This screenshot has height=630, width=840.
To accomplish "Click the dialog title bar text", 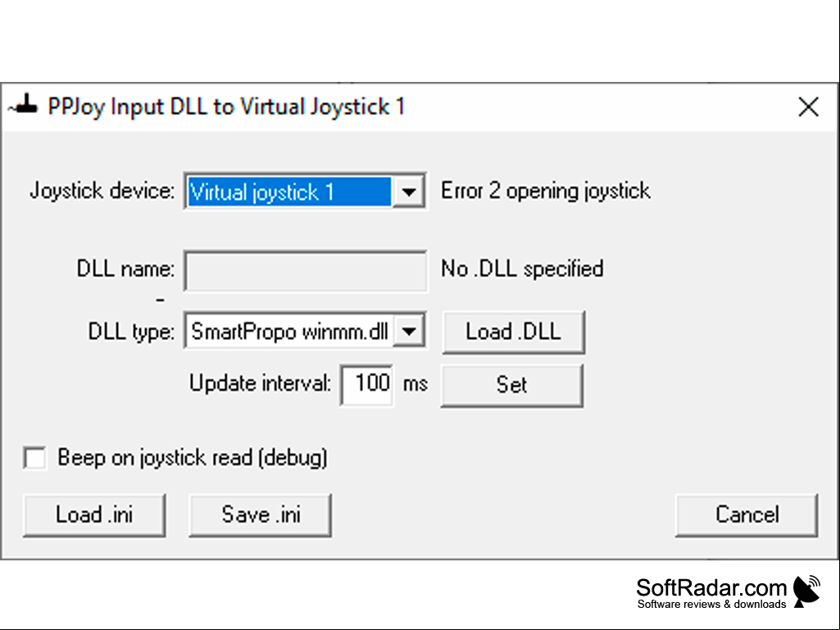I will point(226,107).
